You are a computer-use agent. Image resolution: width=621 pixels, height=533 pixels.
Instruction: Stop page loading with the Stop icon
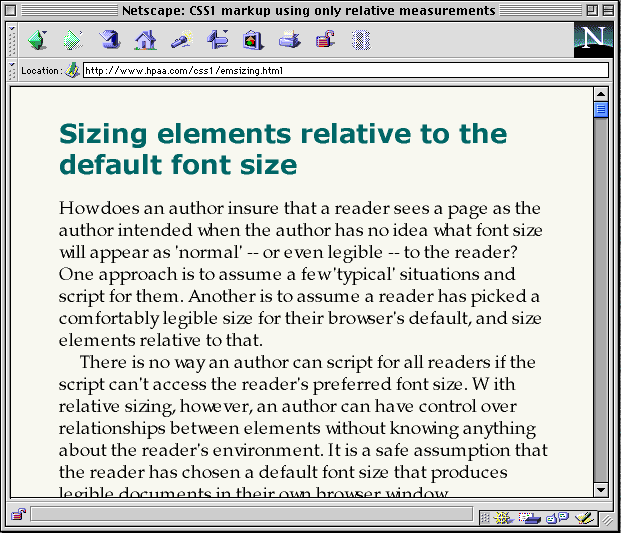[361, 41]
